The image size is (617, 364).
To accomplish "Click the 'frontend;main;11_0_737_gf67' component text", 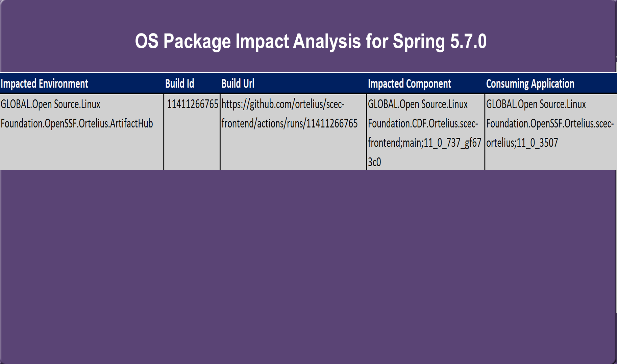I will [424, 143].
